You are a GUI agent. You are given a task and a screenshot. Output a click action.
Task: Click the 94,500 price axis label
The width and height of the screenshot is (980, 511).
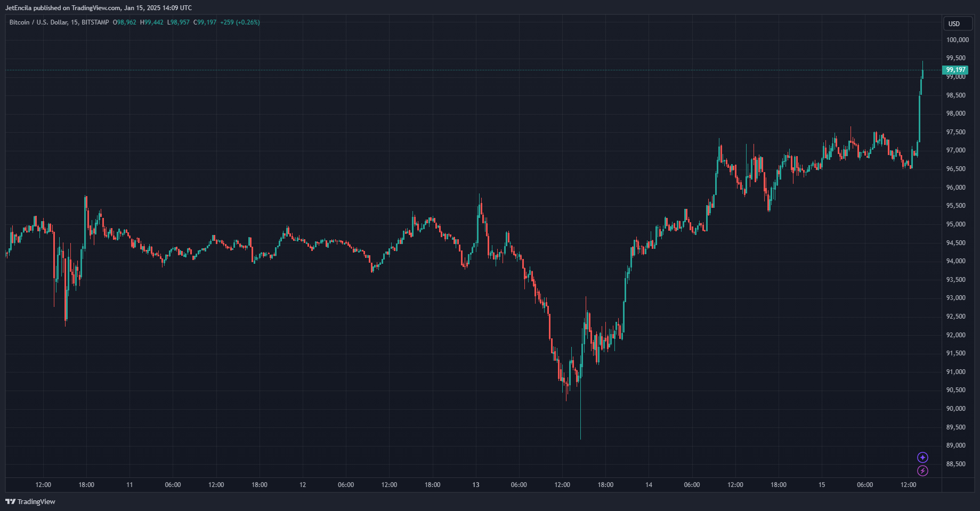[x=955, y=243]
